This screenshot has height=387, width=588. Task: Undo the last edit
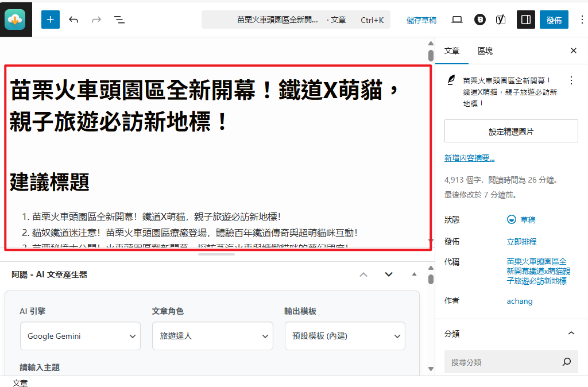pyautogui.click(x=73, y=20)
